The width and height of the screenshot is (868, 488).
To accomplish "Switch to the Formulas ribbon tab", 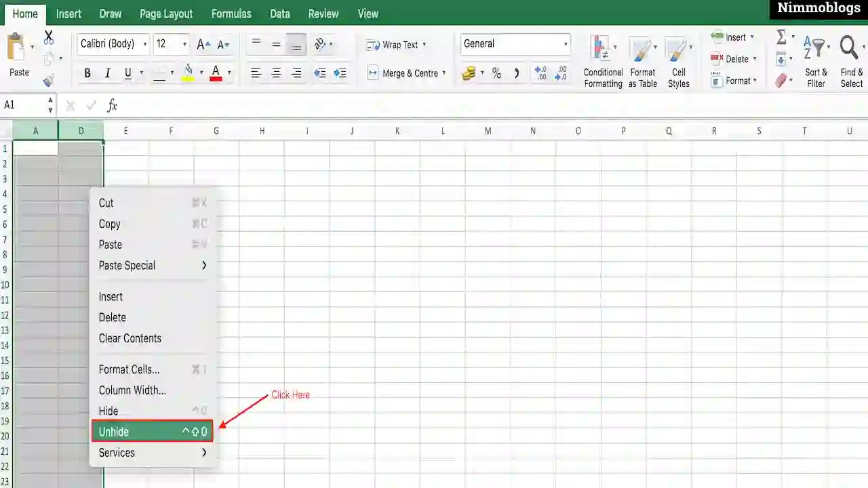I will coord(231,14).
